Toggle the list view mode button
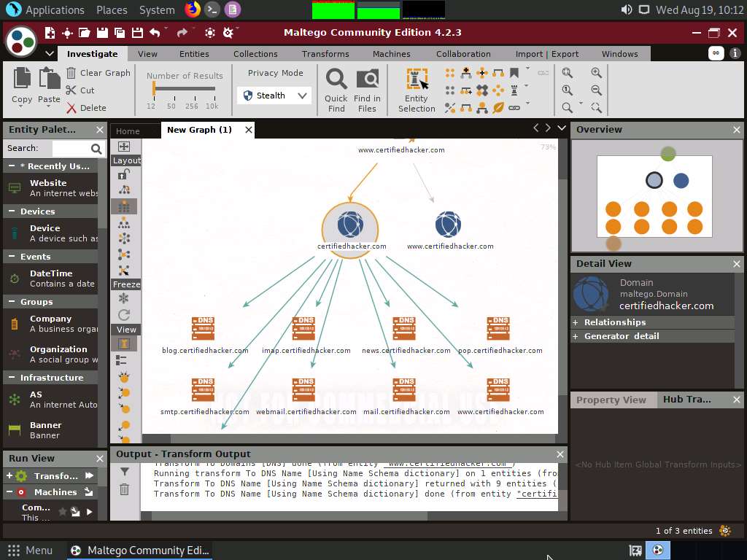747x560 pixels. tap(122, 360)
